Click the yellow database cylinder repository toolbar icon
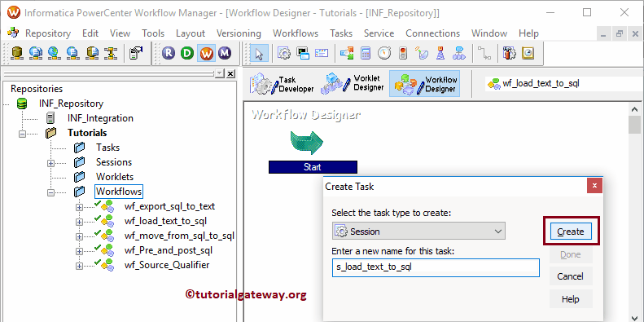Image resolution: width=644 pixels, height=322 pixels. click(x=17, y=53)
